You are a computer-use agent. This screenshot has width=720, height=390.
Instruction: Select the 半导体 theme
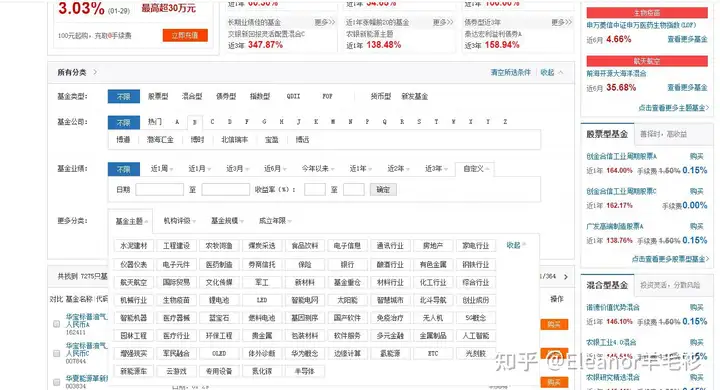pos(305,371)
